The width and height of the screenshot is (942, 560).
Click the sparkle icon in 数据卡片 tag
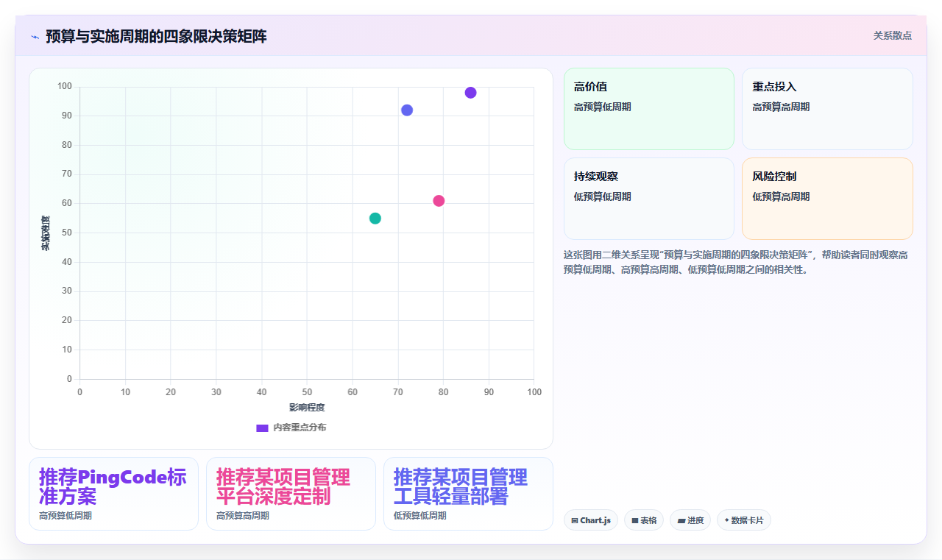[726, 520]
